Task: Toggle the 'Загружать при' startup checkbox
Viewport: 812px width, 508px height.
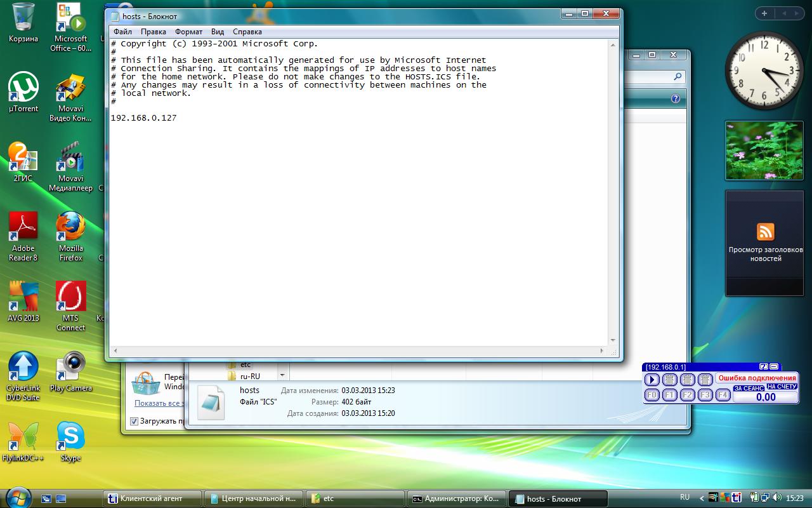Action: 134,421
